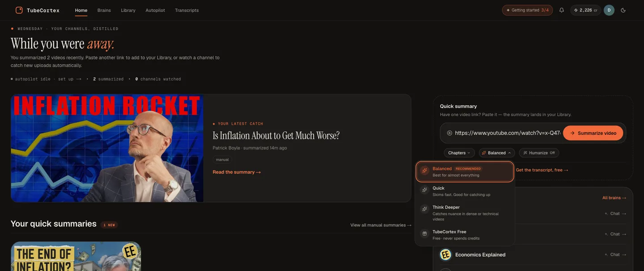Screen dimensions: 644x271
Task: Click the play icon in the URL field
Action: pyautogui.click(x=449, y=133)
